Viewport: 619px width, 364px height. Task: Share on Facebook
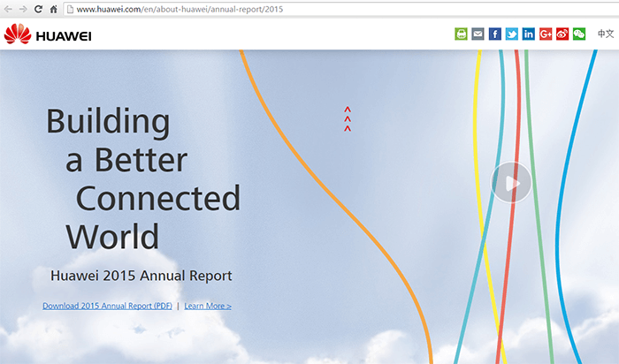tap(494, 34)
